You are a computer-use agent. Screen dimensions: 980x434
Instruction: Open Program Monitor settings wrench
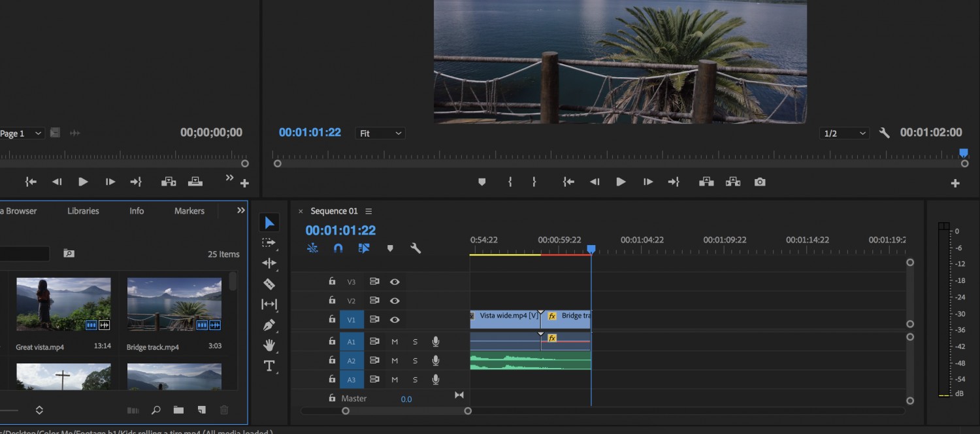pyautogui.click(x=885, y=133)
